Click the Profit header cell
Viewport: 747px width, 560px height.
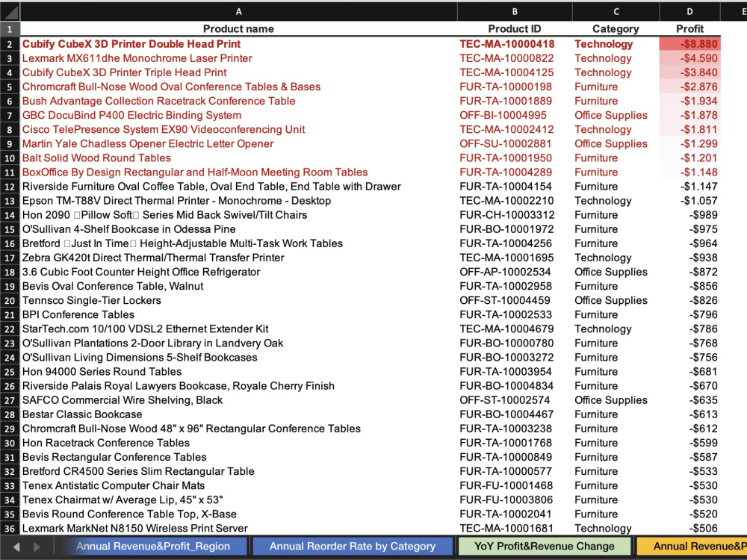coord(689,29)
